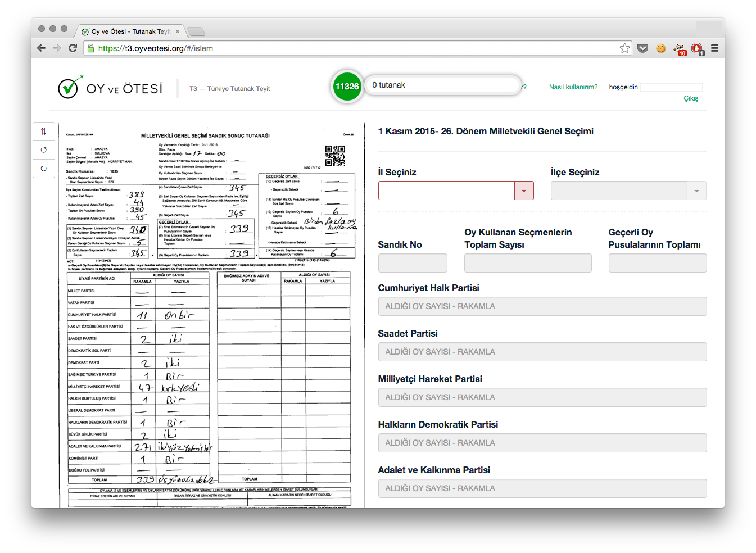Click the upper rotate icon in the viewer toolbar
This screenshot has height=553, width=756.
click(x=43, y=150)
